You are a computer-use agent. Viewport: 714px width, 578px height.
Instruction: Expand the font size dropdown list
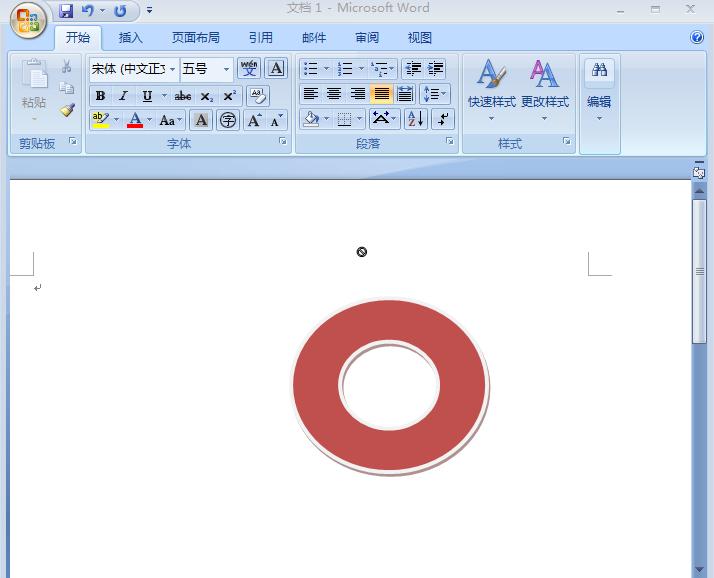point(226,69)
